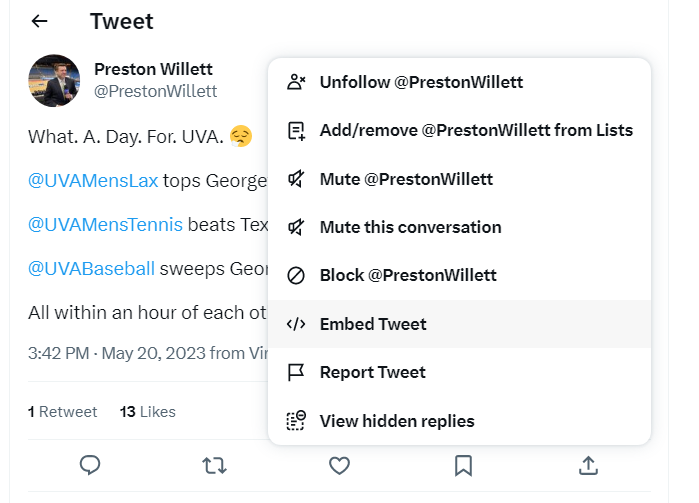Screen dimensions: 699x503
Task: Select Mute @PrestonWillett option
Action: (x=406, y=179)
